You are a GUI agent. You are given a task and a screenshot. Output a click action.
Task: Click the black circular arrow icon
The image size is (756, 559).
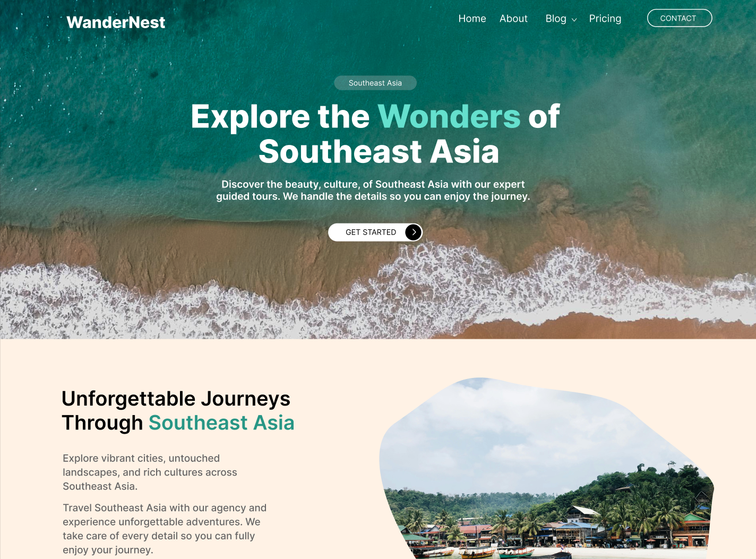coord(413,233)
